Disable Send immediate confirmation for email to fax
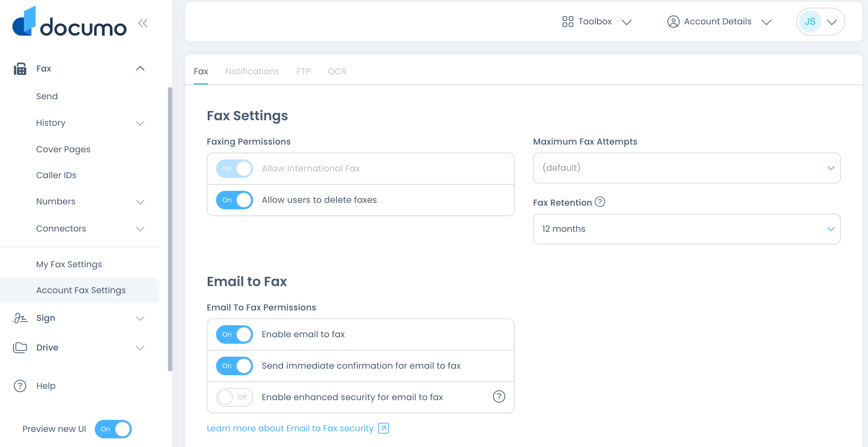Viewport: 868px width, 447px height. click(234, 366)
